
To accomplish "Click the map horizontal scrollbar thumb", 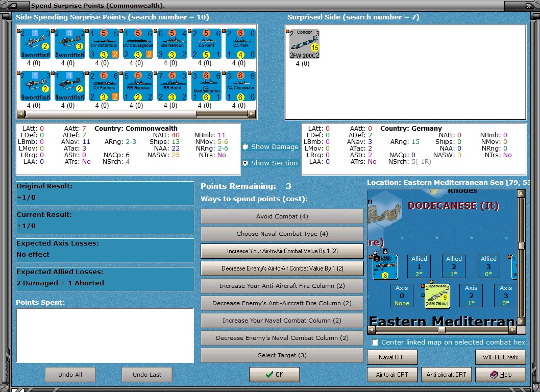I will [x=441, y=330].
